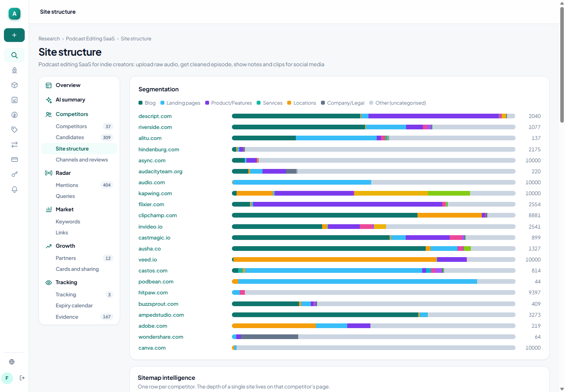
Task: Open kapwing.com competitor link
Action: pyautogui.click(x=155, y=193)
